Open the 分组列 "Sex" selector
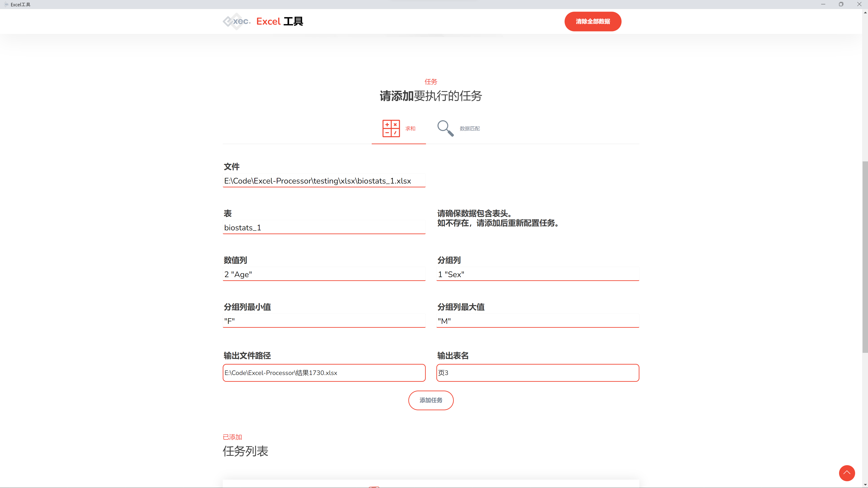 tap(537, 274)
